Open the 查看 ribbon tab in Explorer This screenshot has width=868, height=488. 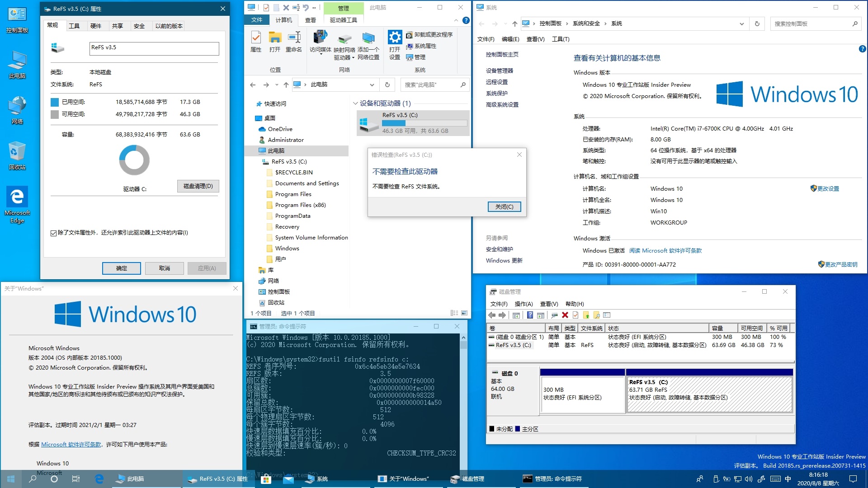311,20
